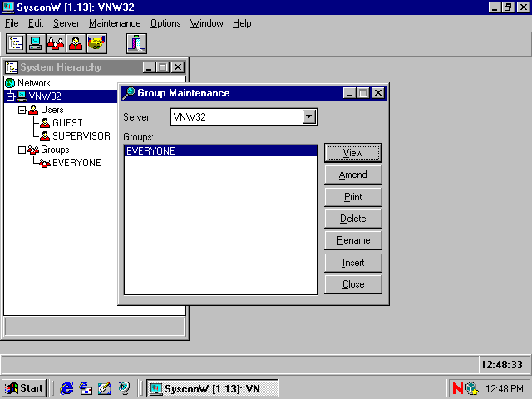Click the Rename button
Viewport: 532px width, 399px height.
click(x=352, y=240)
